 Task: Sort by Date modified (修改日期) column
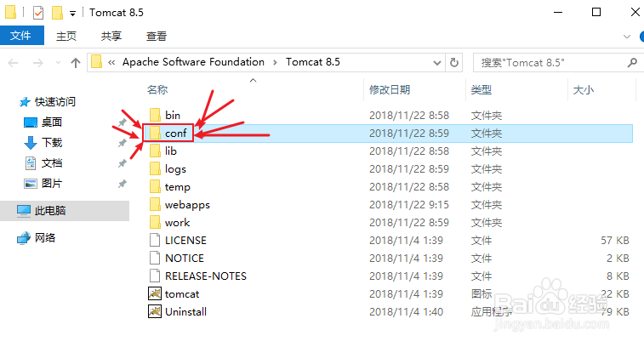tap(390, 89)
